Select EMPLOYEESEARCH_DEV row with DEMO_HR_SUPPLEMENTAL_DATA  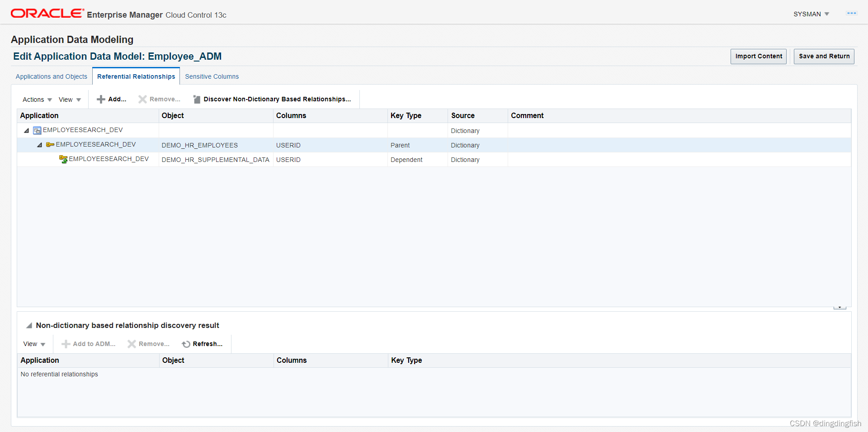point(434,159)
